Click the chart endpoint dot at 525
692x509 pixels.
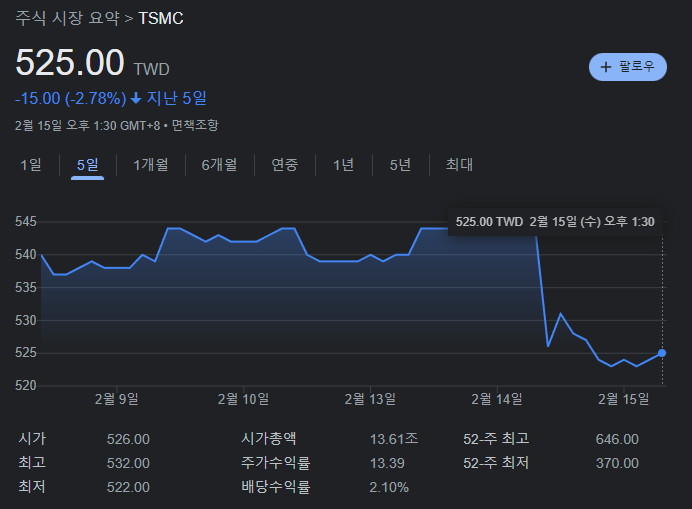(662, 353)
